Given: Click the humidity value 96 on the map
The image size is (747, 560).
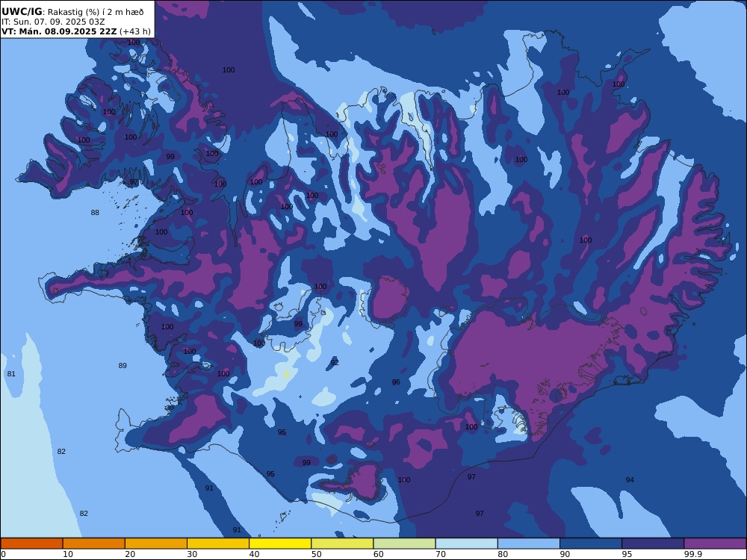Looking at the screenshot, I should [x=396, y=382].
